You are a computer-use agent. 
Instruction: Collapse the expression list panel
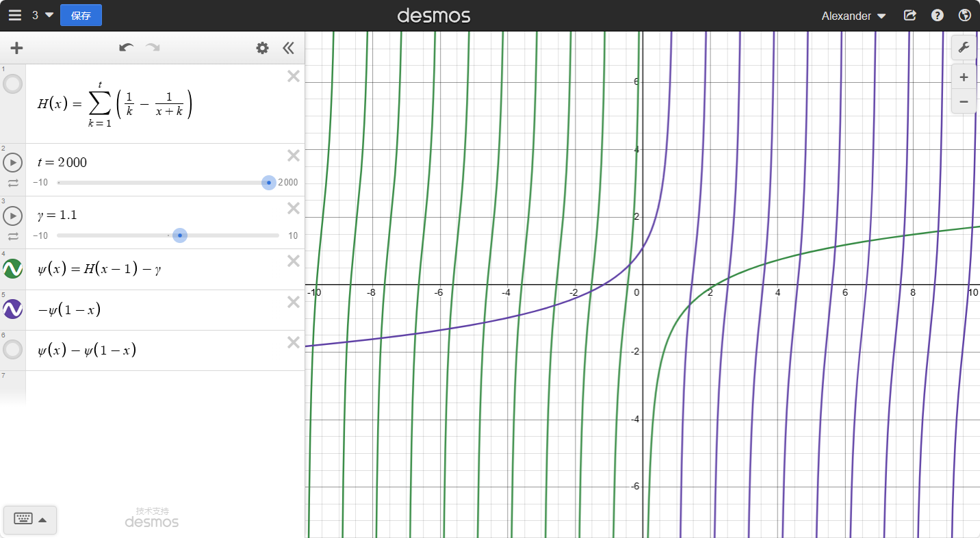pyautogui.click(x=288, y=48)
